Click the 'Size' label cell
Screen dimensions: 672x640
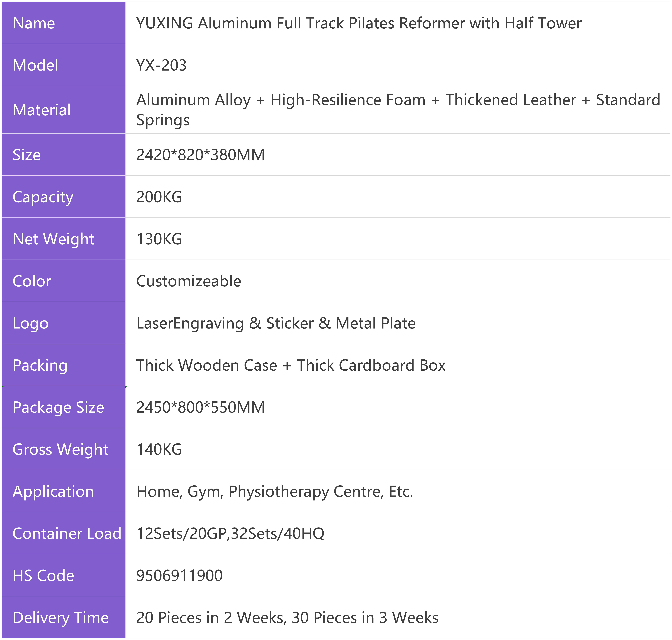(64, 155)
